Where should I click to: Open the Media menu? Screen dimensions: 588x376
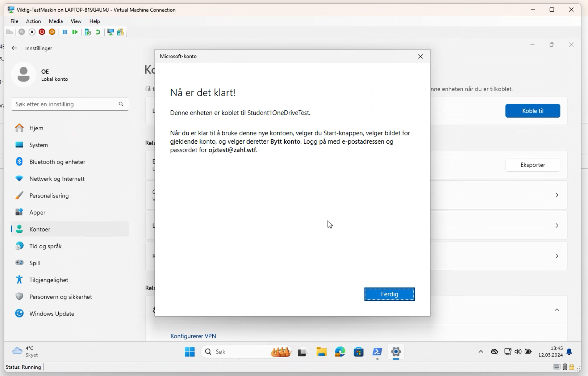click(56, 21)
